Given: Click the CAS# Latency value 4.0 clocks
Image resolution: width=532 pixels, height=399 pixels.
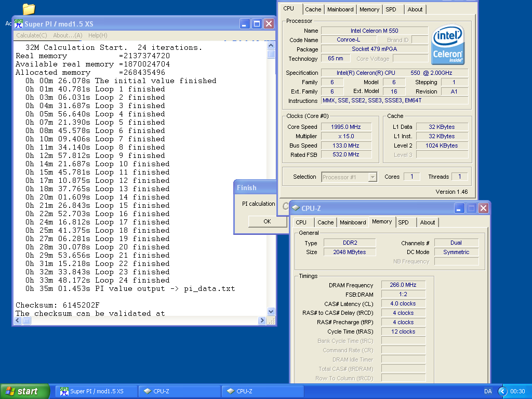Looking at the screenshot, I should click(403, 303).
